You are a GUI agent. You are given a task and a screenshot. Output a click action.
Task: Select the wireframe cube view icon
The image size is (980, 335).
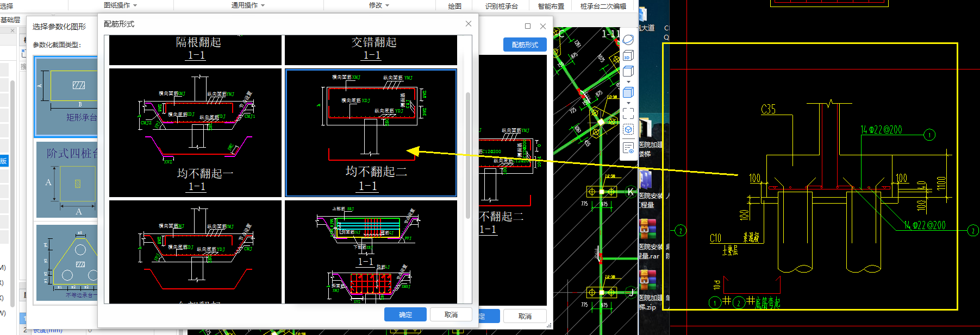pyautogui.click(x=628, y=71)
